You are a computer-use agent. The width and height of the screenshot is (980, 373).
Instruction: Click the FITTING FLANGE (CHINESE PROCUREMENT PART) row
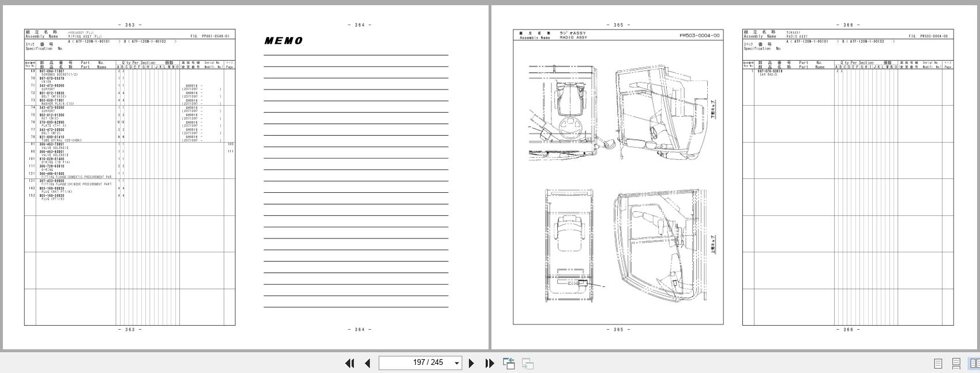(x=129, y=182)
